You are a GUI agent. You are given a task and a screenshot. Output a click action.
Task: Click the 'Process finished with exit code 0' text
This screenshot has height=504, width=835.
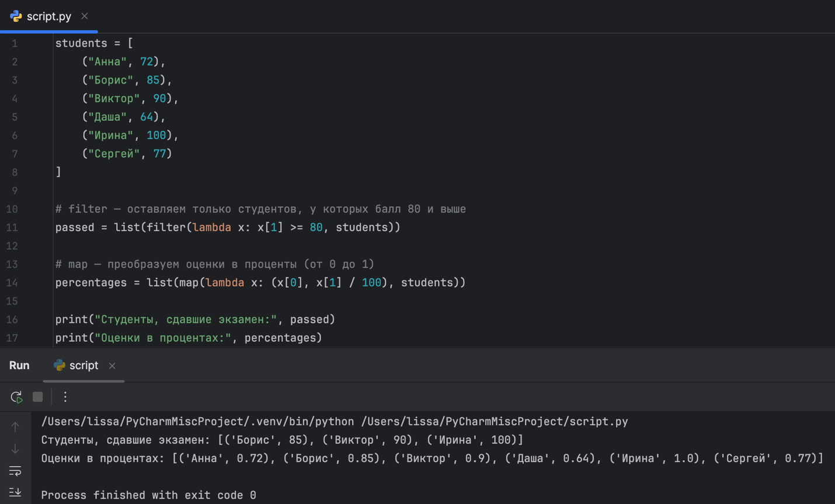pos(148,495)
